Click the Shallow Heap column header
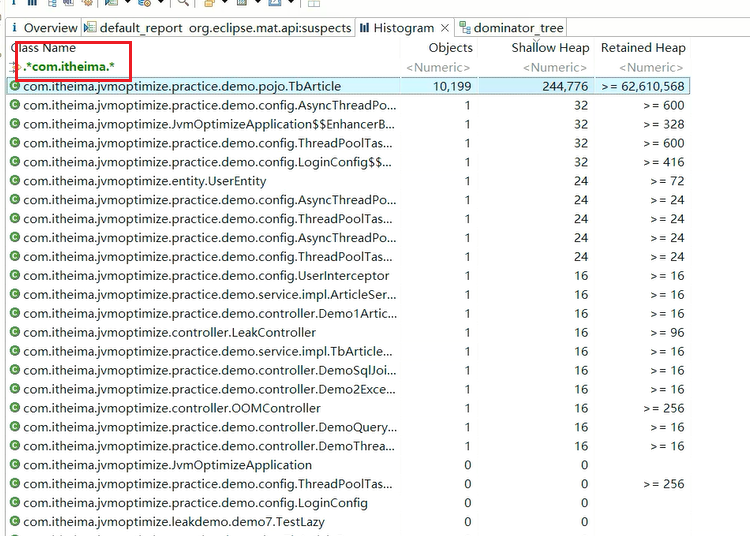The image size is (750, 536). click(x=549, y=48)
